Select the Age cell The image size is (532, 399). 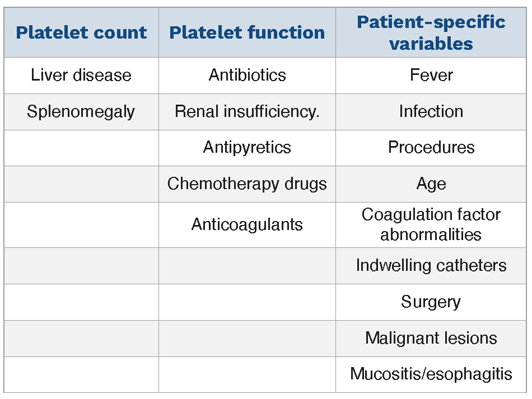coord(431,184)
